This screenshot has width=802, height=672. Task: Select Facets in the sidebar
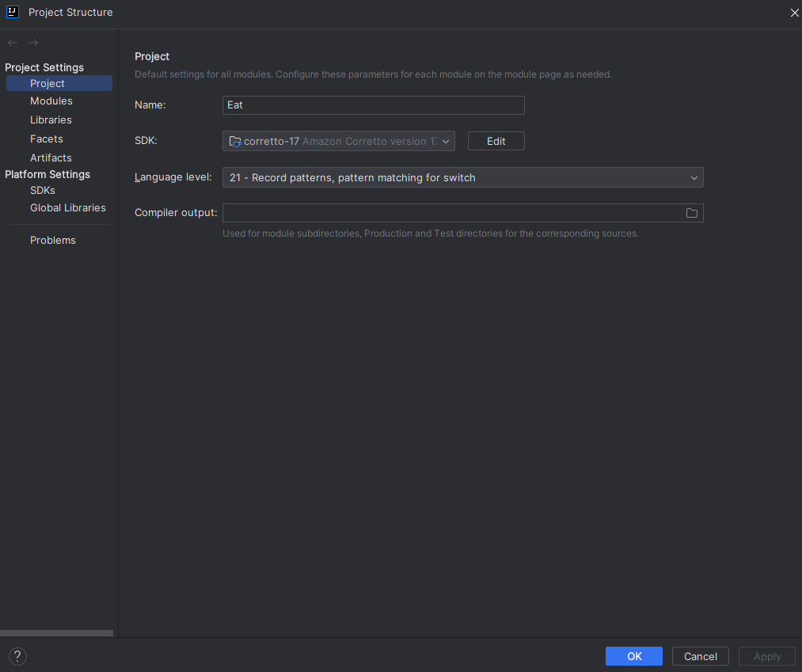point(47,139)
